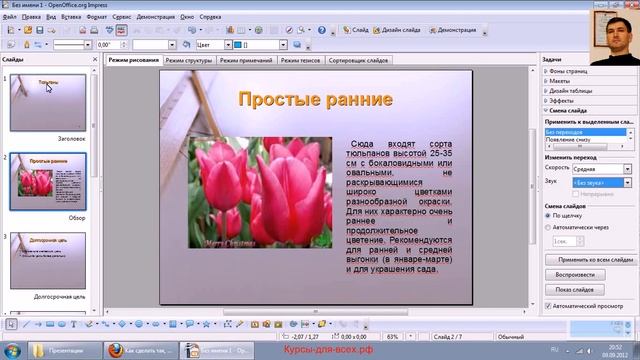Select the Line drawing tool

(26, 324)
